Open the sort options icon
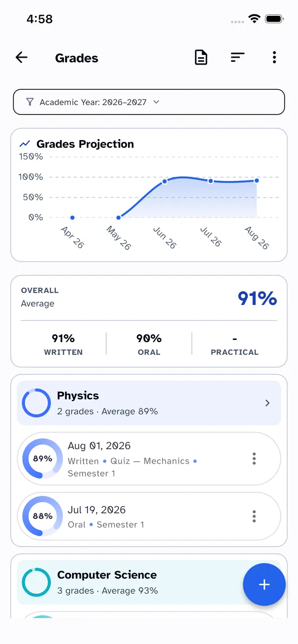298x644 pixels. point(237,58)
